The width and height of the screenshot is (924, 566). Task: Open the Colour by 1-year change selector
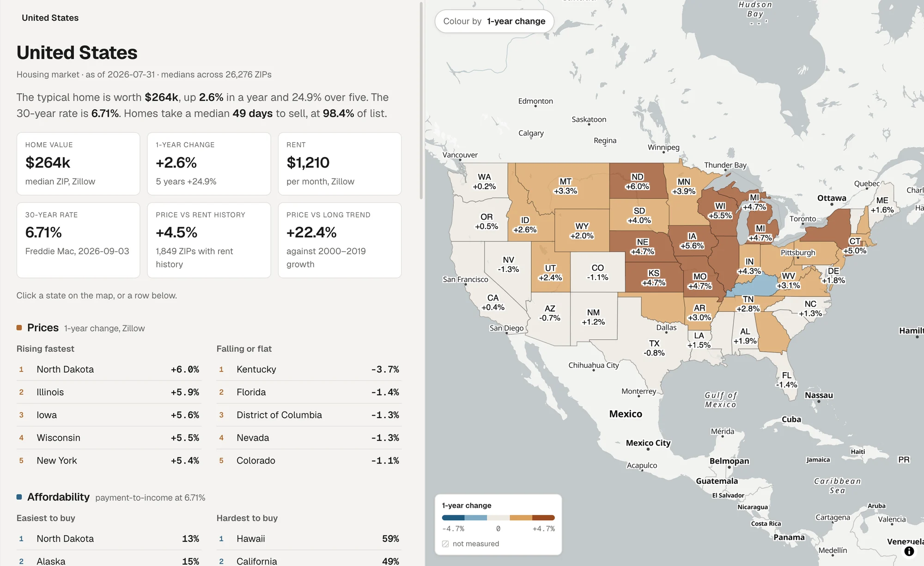(494, 21)
